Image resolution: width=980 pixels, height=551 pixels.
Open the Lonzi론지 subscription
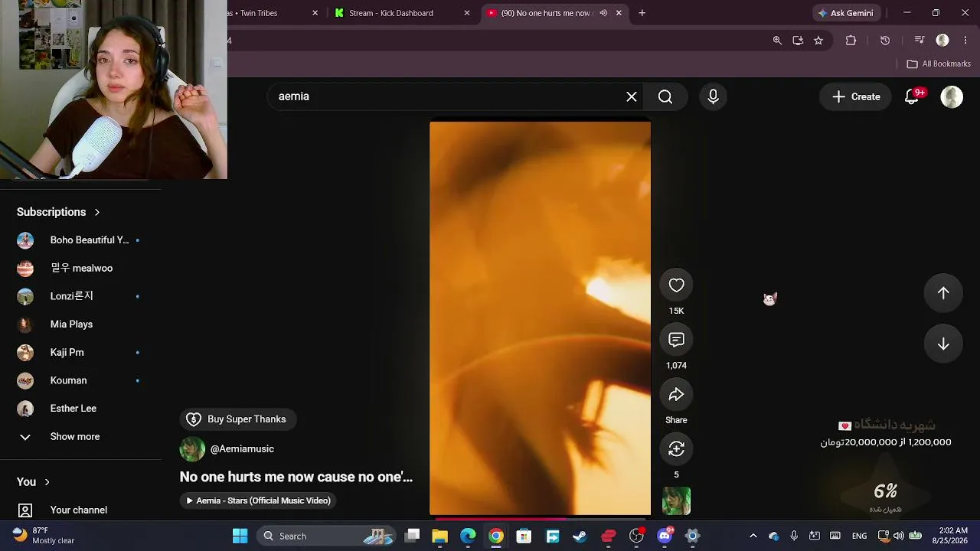click(x=80, y=296)
